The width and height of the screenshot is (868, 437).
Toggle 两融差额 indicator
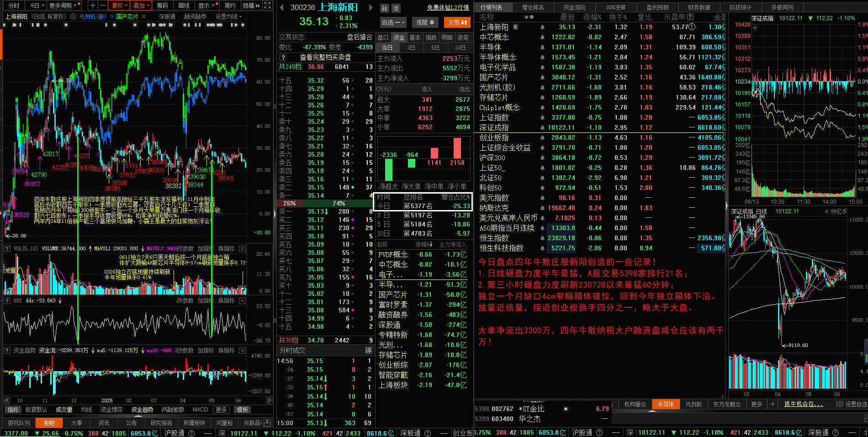(x=173, y=410)
